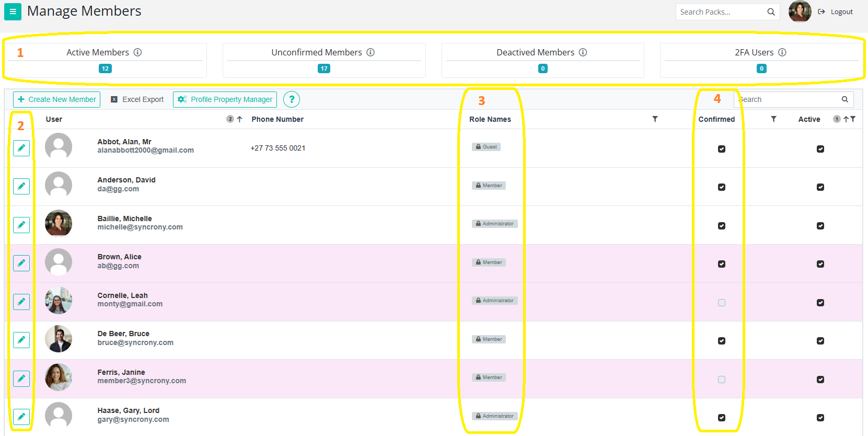Viewport: 868px width, 436px height.
Task: Open the round question mark help icon
Action: [292, 99]
